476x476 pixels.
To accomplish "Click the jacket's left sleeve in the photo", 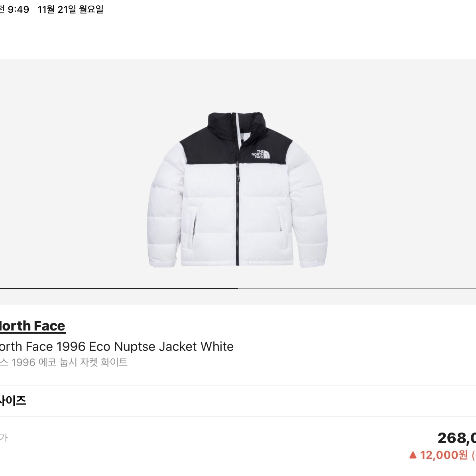I will 165,212.
